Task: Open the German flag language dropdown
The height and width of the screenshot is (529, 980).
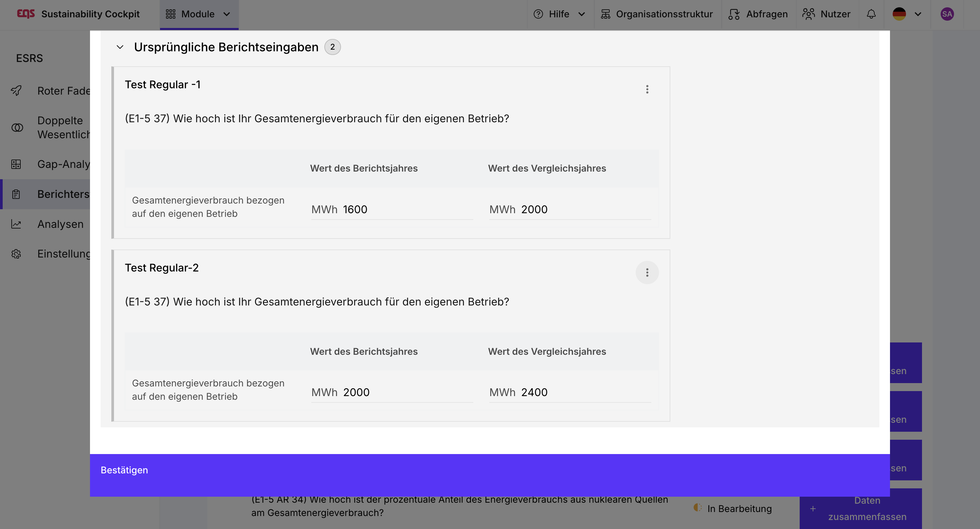Action: pos(907,14)
